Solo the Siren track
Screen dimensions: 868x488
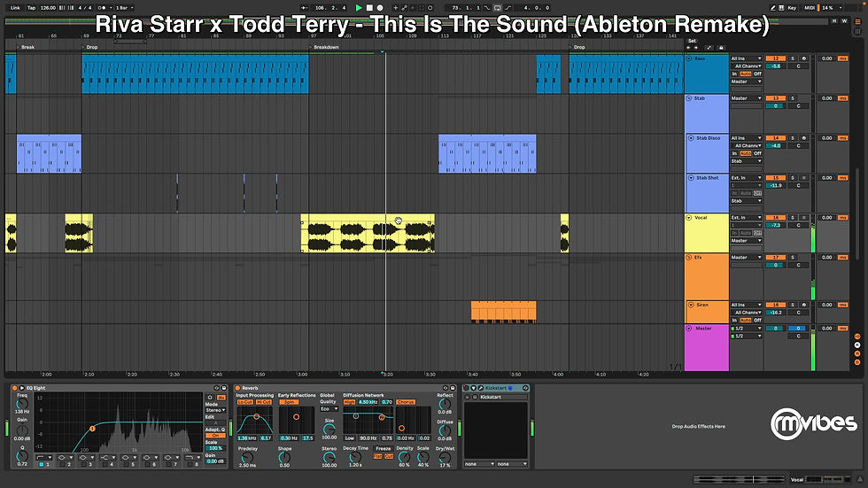point(793,305)
